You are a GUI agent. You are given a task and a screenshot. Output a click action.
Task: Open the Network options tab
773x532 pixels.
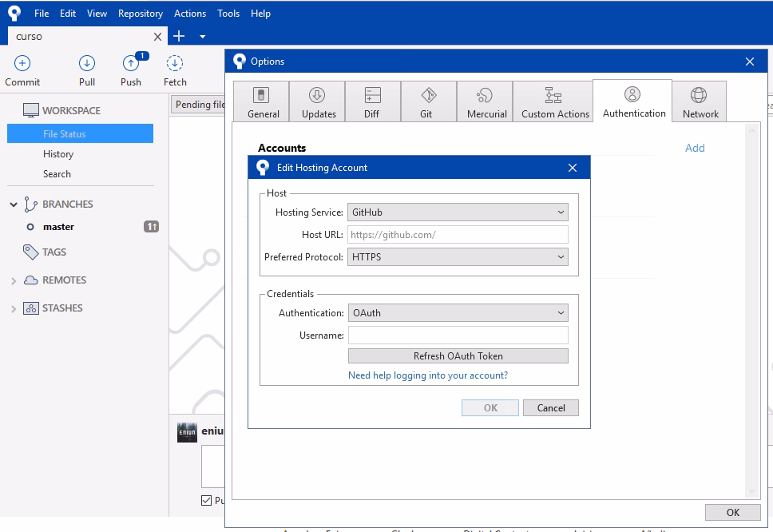tap(699, 101)
